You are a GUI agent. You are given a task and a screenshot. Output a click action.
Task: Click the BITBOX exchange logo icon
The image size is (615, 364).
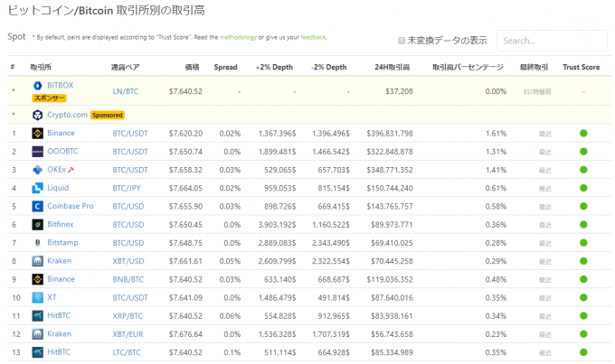pos(38,86)
